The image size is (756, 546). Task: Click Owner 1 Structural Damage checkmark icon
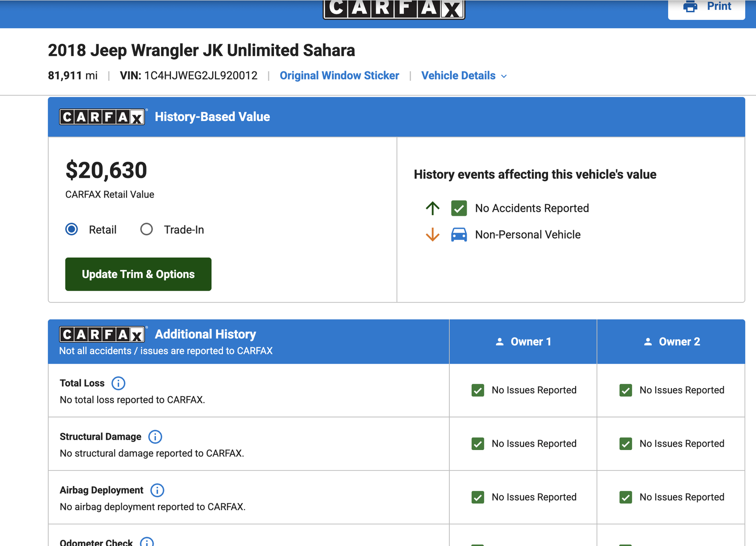(x=478, y=443)
